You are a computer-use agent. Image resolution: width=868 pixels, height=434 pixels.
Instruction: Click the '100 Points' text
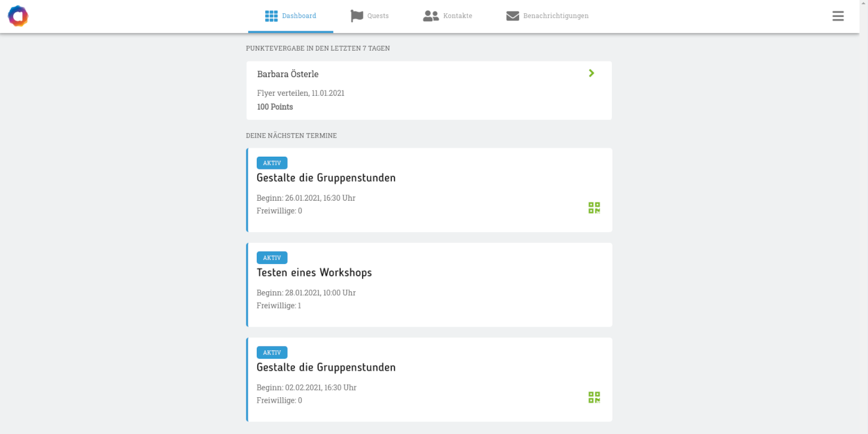click(275, 107)
